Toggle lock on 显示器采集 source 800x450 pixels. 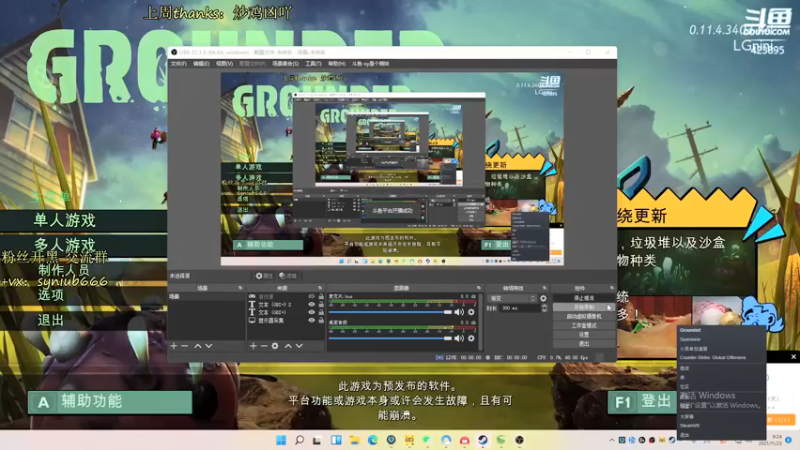321,320
